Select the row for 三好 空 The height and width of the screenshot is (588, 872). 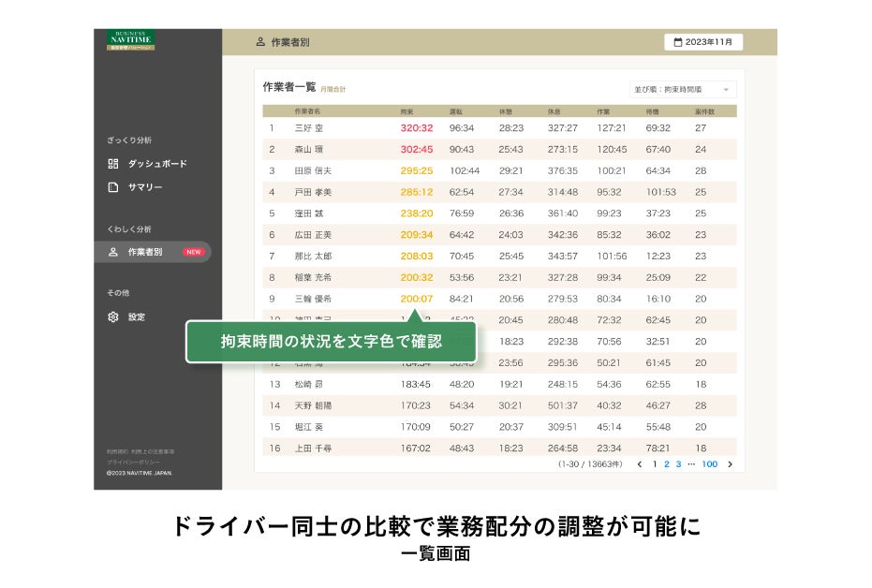(x=499, y=128)
